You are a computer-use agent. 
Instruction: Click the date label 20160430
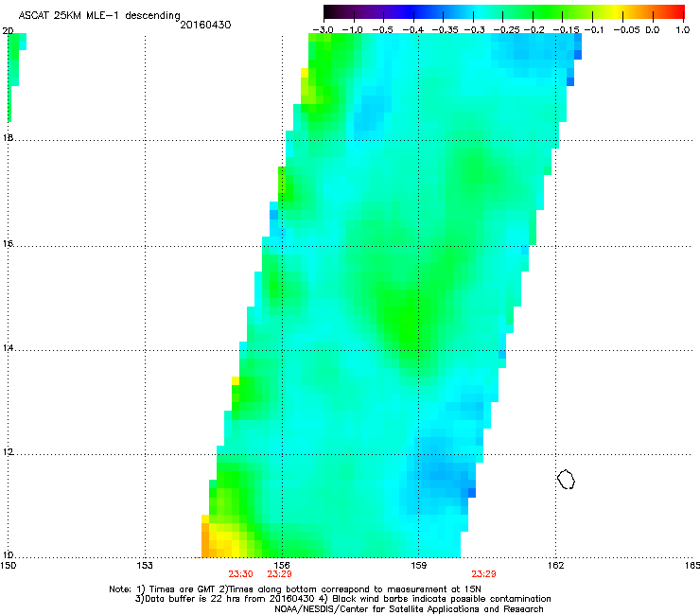tap(205, 25)
